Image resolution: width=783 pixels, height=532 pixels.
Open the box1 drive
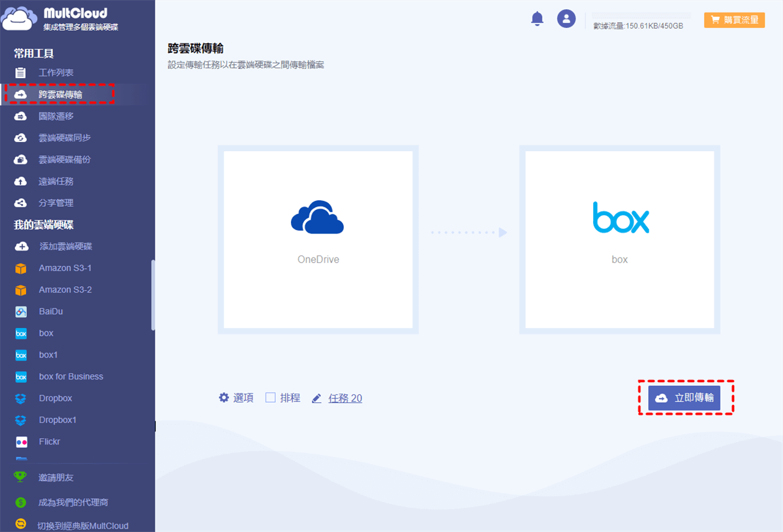[x=48, y=355]
